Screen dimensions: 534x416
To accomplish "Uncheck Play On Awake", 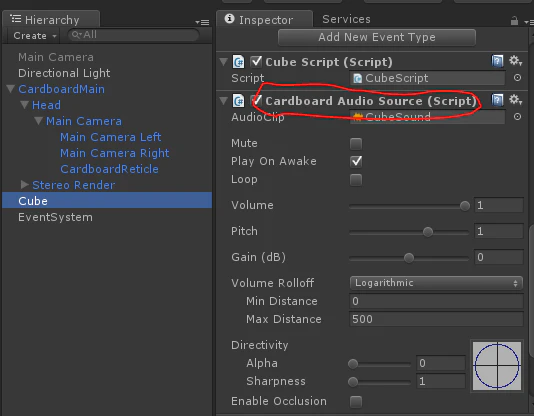I will (356, 161).
